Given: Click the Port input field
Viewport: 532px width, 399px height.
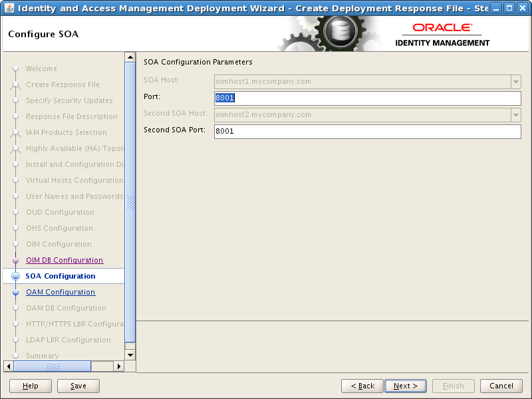Looking at the screenshot, I should coord(368,98).
